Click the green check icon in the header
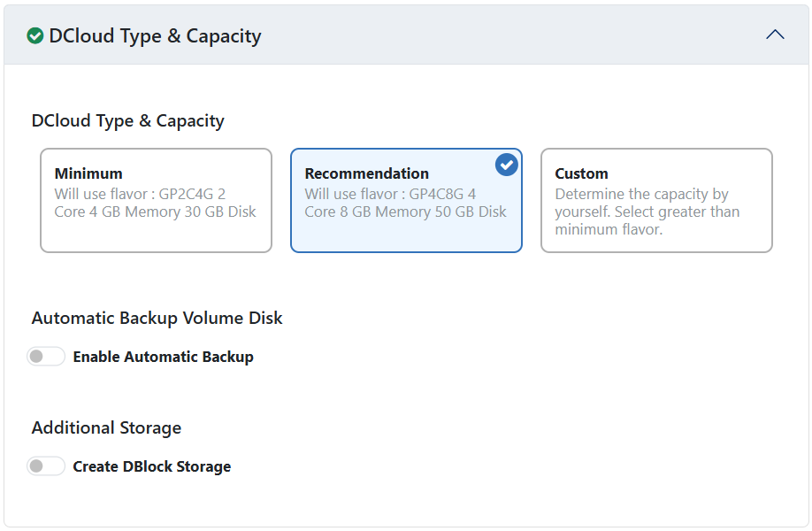The width and height of the screenshot is (812, 531). (35, 36)
